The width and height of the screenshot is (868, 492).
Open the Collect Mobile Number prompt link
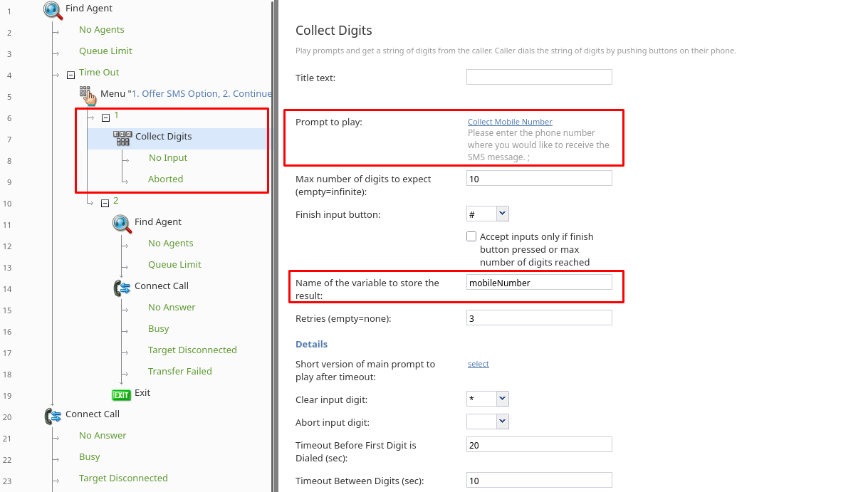pyautogui.click(x=510, y=122)
